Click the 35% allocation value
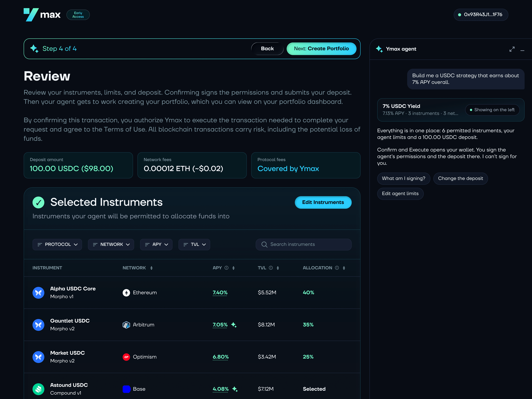Screen dimensions: 532x399 pyautogui.click(x=308, y=325)
